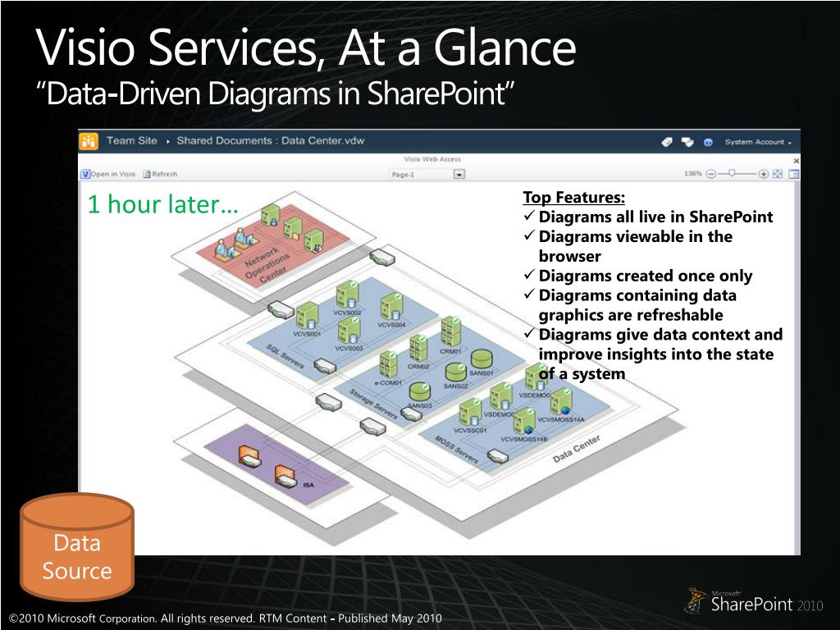Open the Page-1 page selector dropdown
840x630 pixels.
pyautogui.click(x=459, y=174)
